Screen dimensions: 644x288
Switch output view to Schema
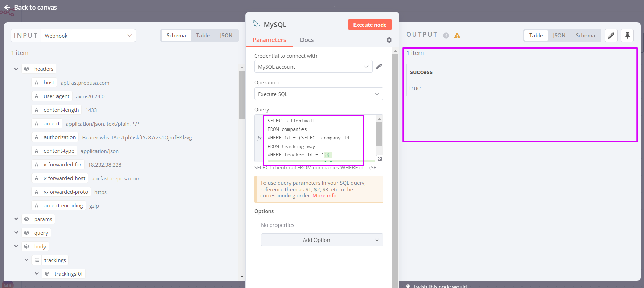pyautogui.click(x=585, y=36)
